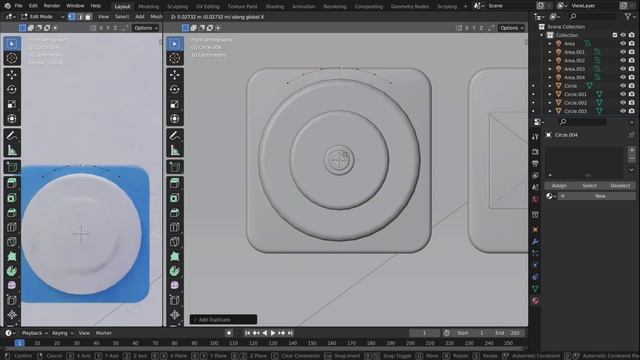The image size is (640, 360).
Task: Click the frame 1 playhead marker
Action: (x=19, y=343)
